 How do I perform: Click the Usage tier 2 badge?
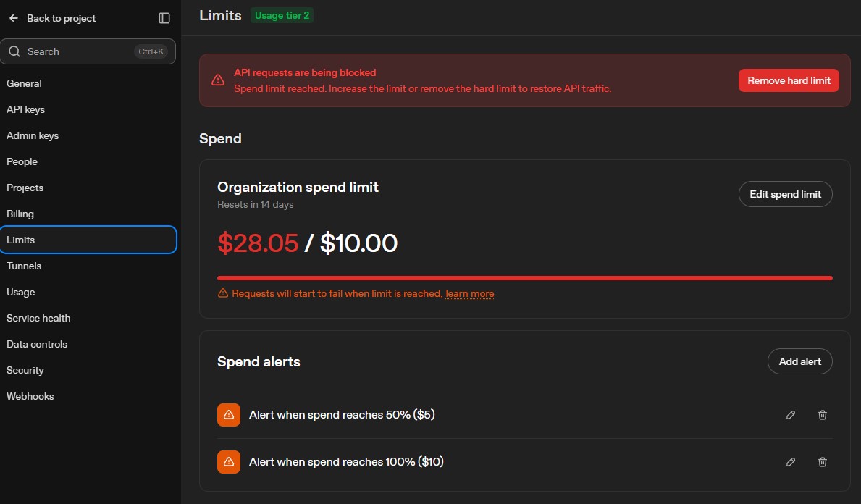[282, 15]
